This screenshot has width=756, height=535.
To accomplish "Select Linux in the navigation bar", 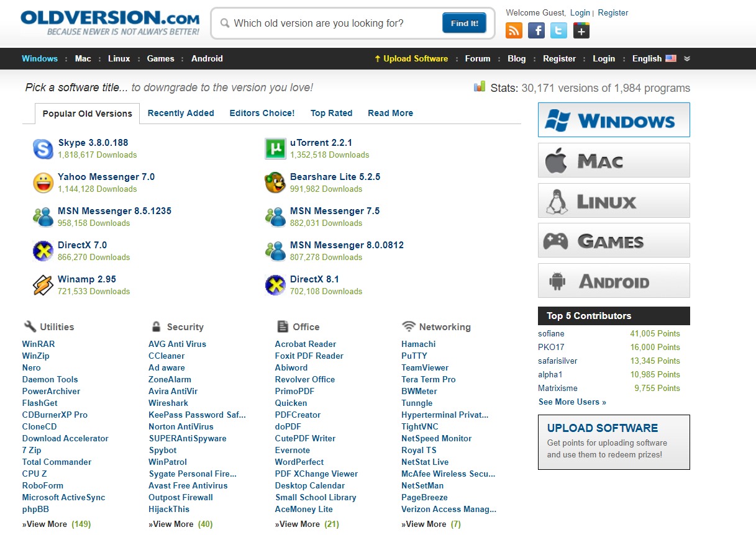I will (x=119, y=58).
